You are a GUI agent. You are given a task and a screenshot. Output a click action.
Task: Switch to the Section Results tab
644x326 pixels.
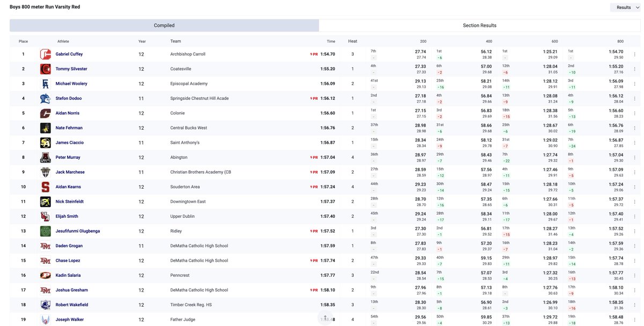coord(480,25)
